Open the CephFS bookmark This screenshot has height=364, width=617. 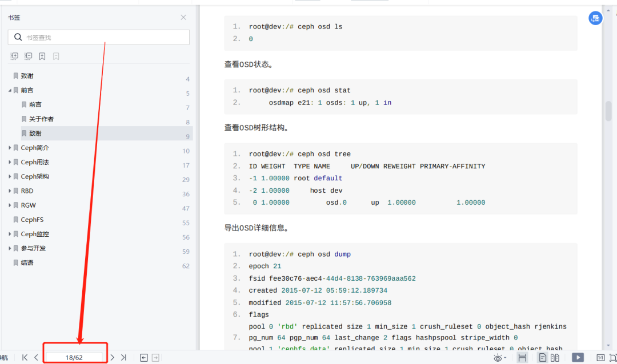pyautogui.click(x=32, y=220)
